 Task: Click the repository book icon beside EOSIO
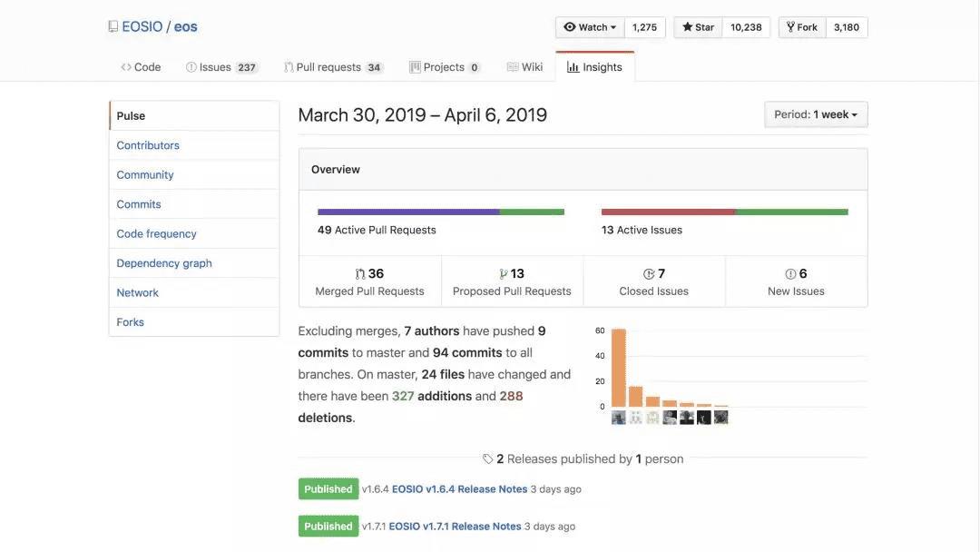[x=113, y=26]
